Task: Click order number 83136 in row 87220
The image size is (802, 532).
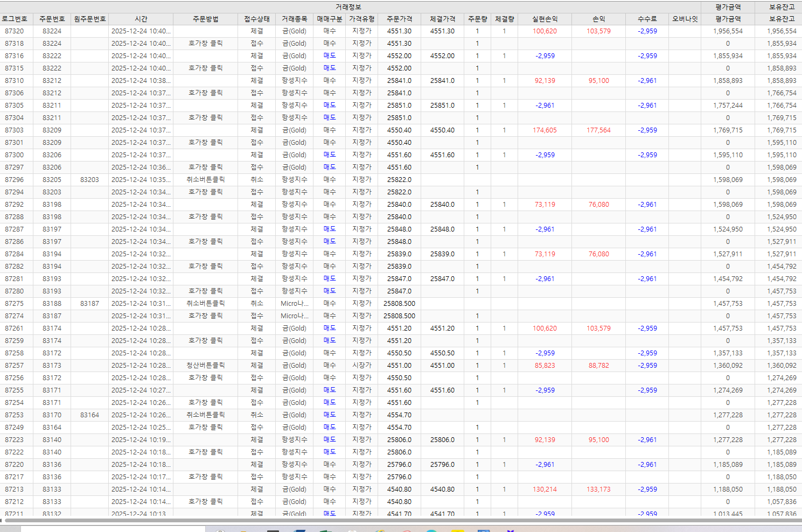Action: tap(52, 465)
